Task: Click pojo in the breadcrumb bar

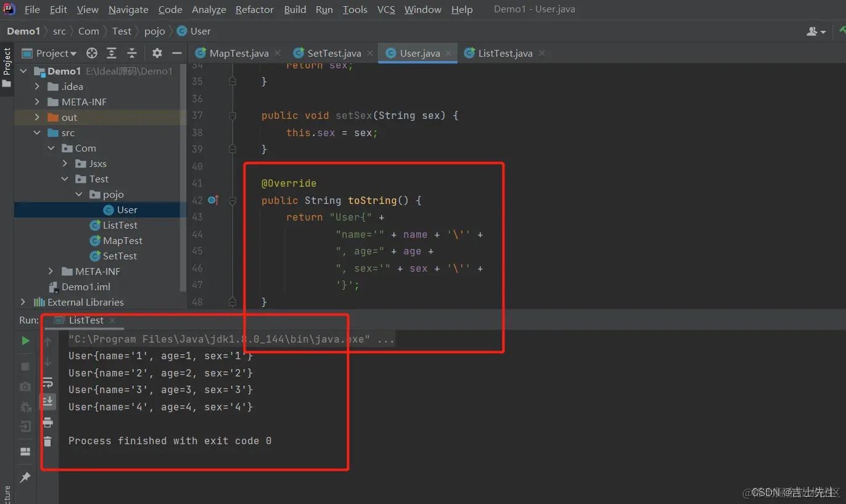Action: (x=155, y=31)
